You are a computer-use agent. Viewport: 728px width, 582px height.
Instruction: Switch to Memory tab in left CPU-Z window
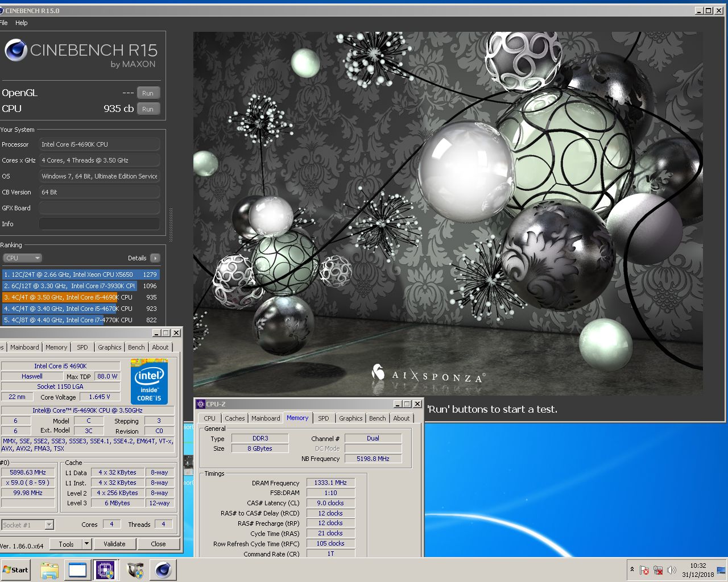point(56,347)
